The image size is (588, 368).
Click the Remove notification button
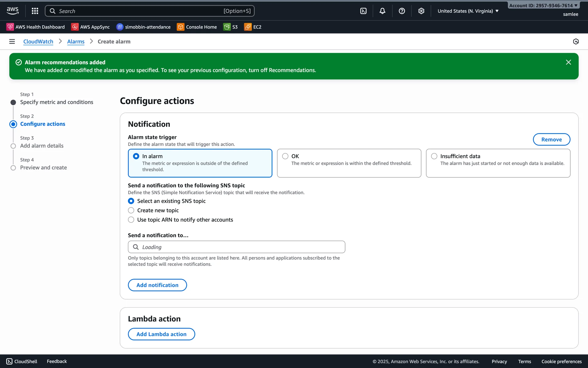pyautogui.click(x=551, y=140)
